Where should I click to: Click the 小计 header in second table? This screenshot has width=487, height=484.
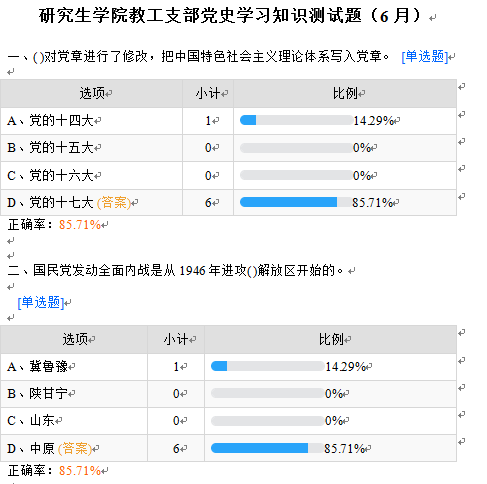(x=176, y=339)
